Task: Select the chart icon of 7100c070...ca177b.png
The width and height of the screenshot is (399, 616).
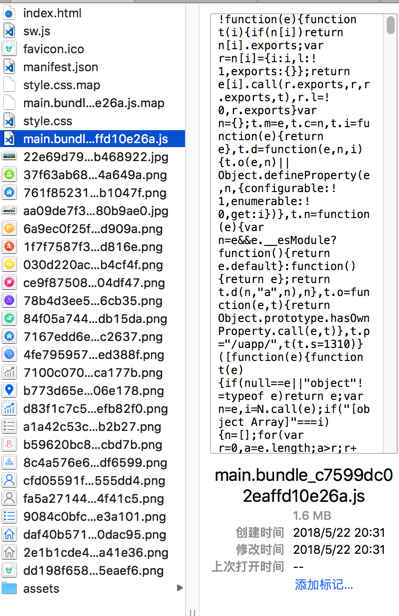Action: pyautogui.click(x=9, y=373)
